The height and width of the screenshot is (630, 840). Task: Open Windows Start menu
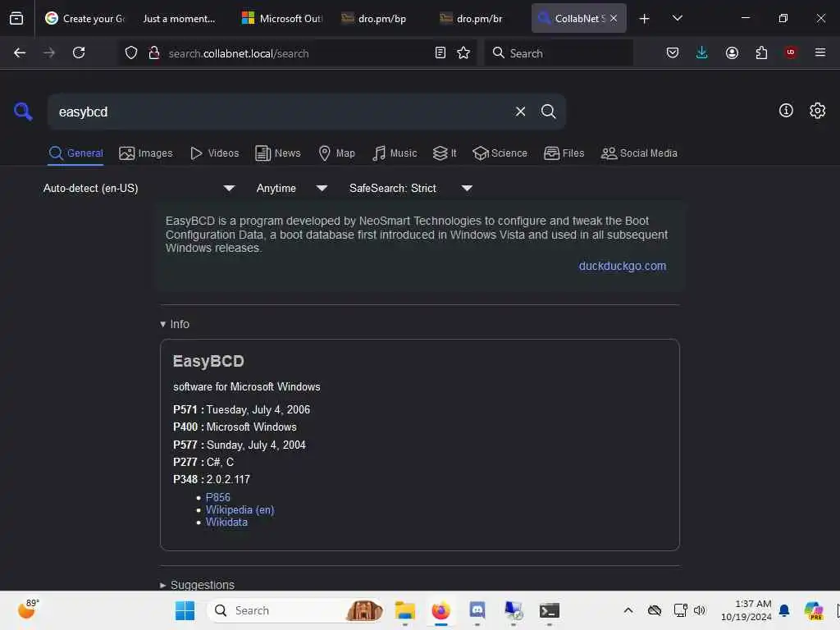pos(185,610)
